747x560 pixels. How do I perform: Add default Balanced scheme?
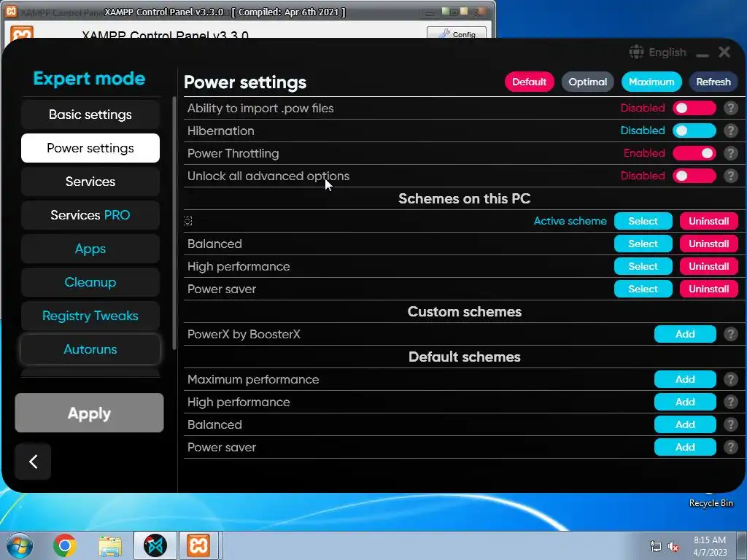tap(684, 424)
